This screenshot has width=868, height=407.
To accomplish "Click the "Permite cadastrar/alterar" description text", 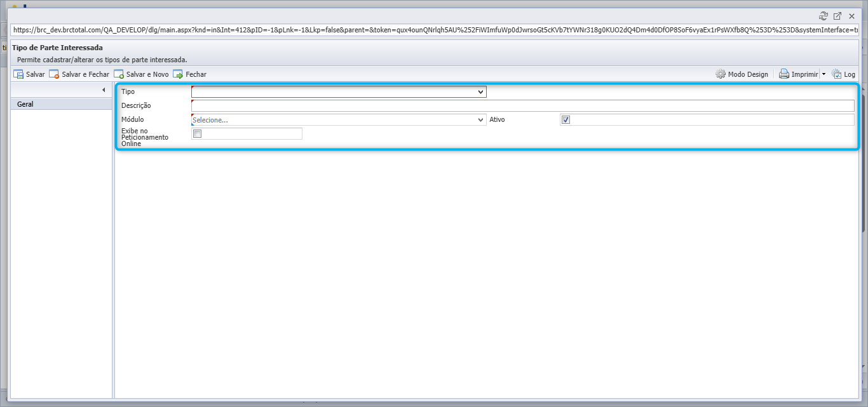I will click(x=102, y=60).
